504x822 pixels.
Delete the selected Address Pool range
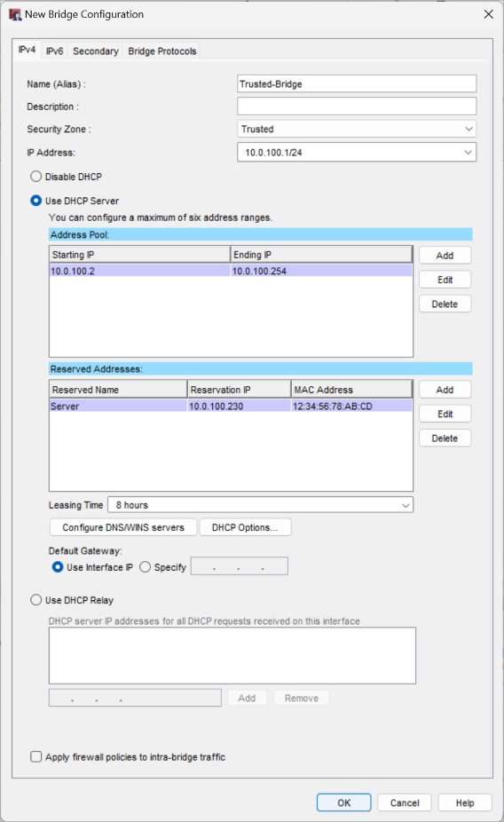pyautogui.click(x=445, y=304)
